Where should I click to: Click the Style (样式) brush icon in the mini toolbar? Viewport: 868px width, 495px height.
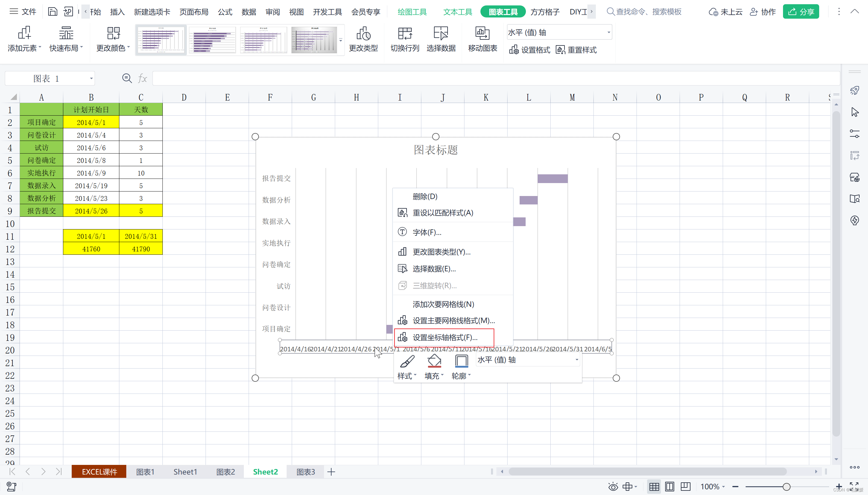click(407, 361)
